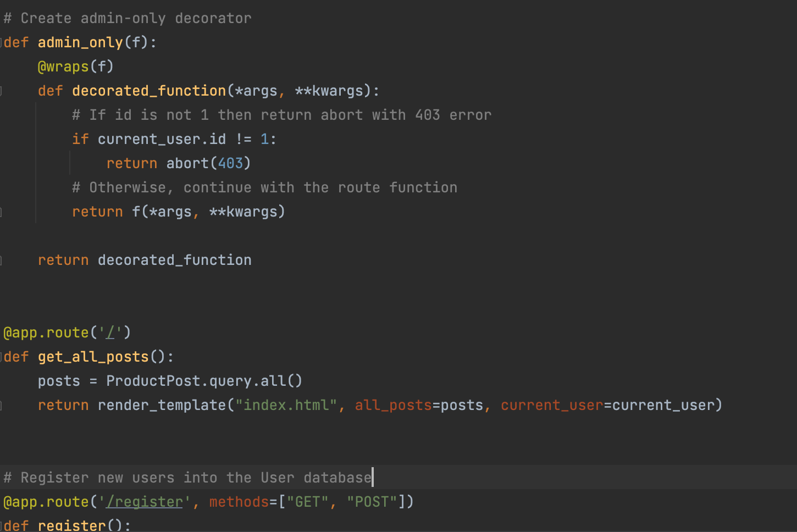Viewport: 797px width, 532px height.
Task: Fold the get_all_posts function definition
Action: click(x=2, y=357)
